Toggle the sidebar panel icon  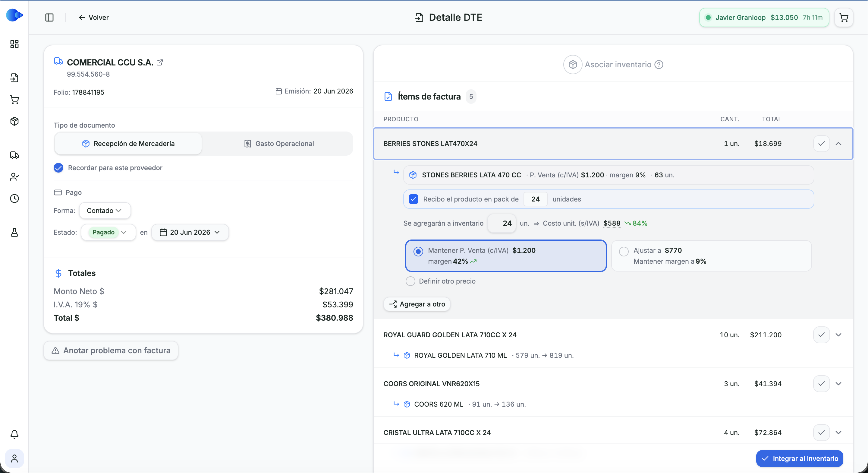pos(49,17)
